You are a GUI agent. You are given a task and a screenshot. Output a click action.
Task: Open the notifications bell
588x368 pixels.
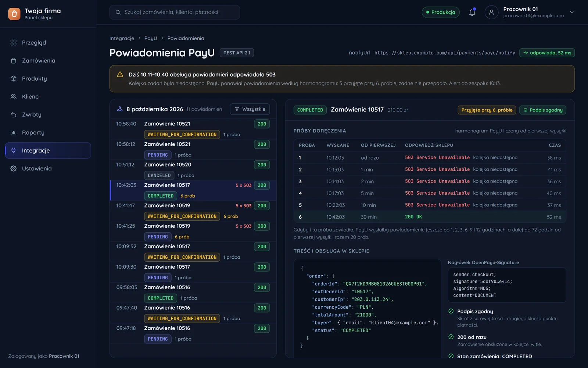[472, 12]
